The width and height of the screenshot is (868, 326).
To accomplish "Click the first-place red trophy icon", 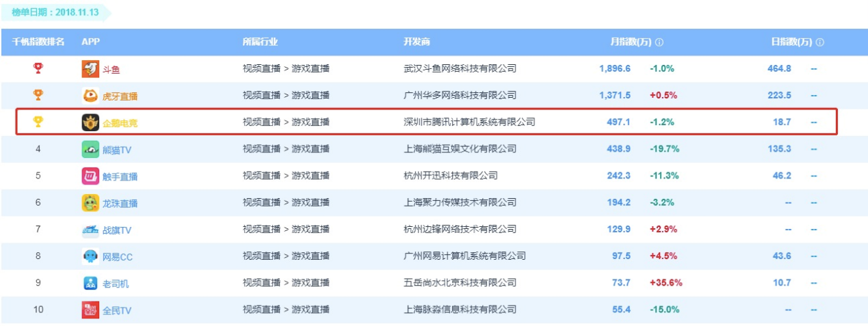I will (x=38, y=68).
